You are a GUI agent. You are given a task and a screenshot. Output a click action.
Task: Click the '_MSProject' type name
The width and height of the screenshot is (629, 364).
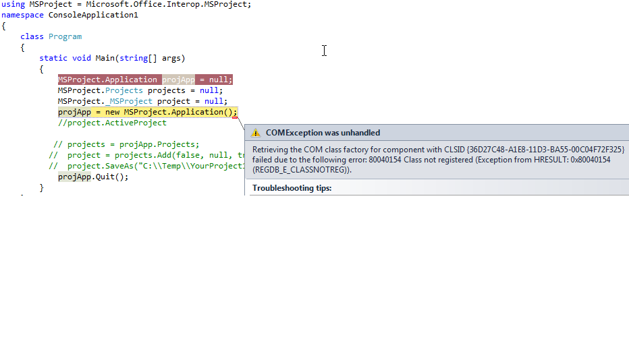[129, 101]
